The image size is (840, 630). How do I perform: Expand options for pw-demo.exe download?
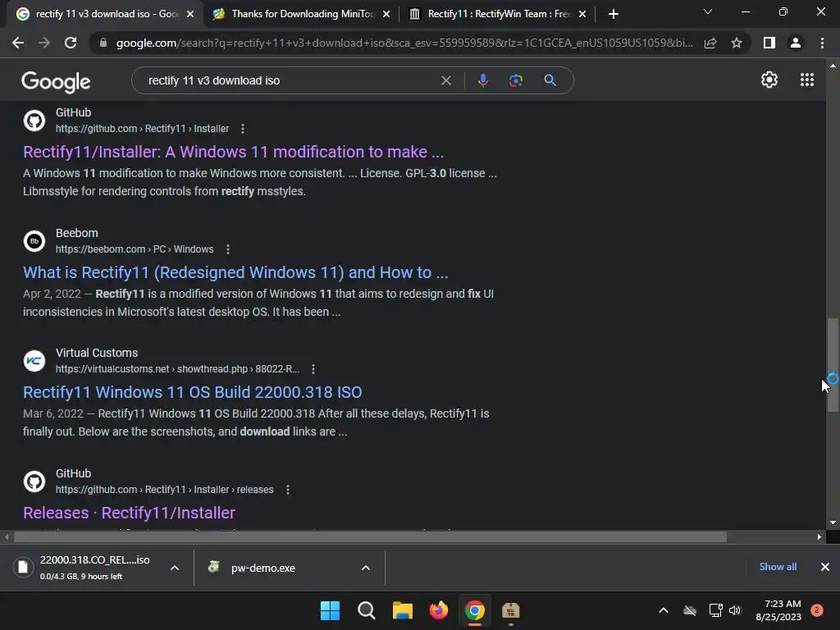(x=366, y=568)
